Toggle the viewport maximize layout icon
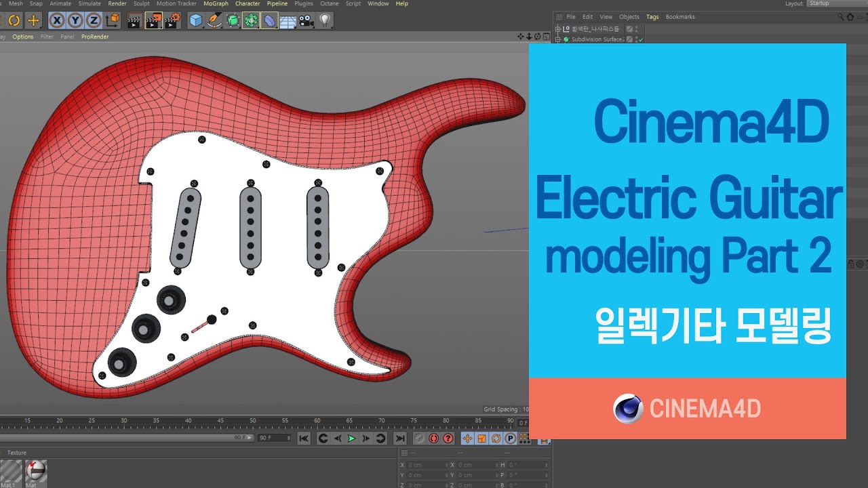This screenshot has height=488, width=868. 546,37
